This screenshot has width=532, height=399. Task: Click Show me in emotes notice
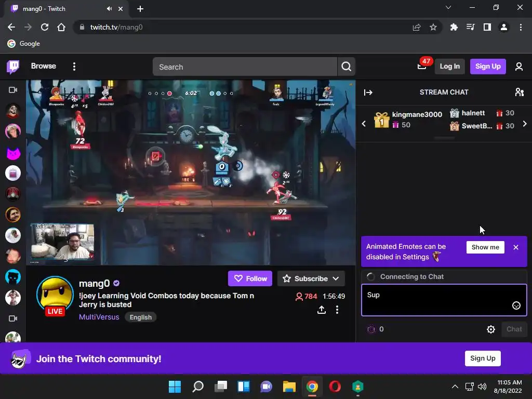click(485, 247)
